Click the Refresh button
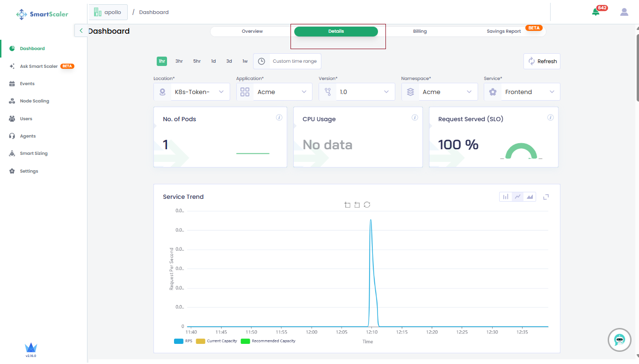This screenshot has width=639, height=364. click(x=542, y=61)
